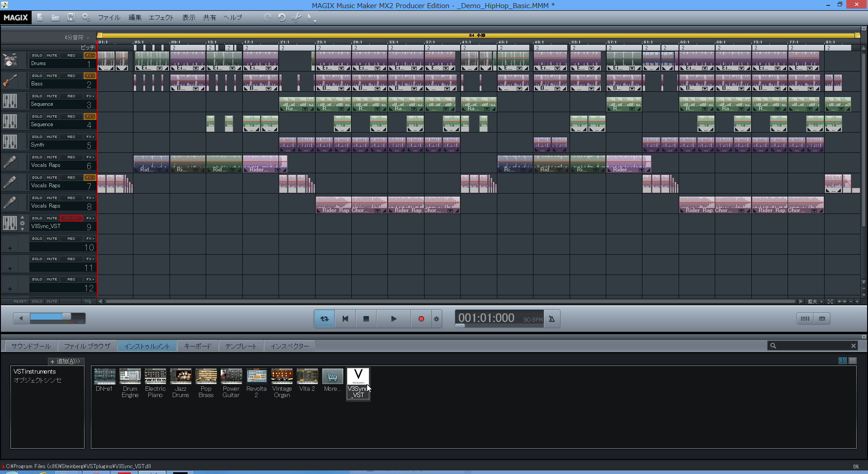Select the Electric Piano instrument
This screenshot has width=868, height=474.
tap(155, 383)
